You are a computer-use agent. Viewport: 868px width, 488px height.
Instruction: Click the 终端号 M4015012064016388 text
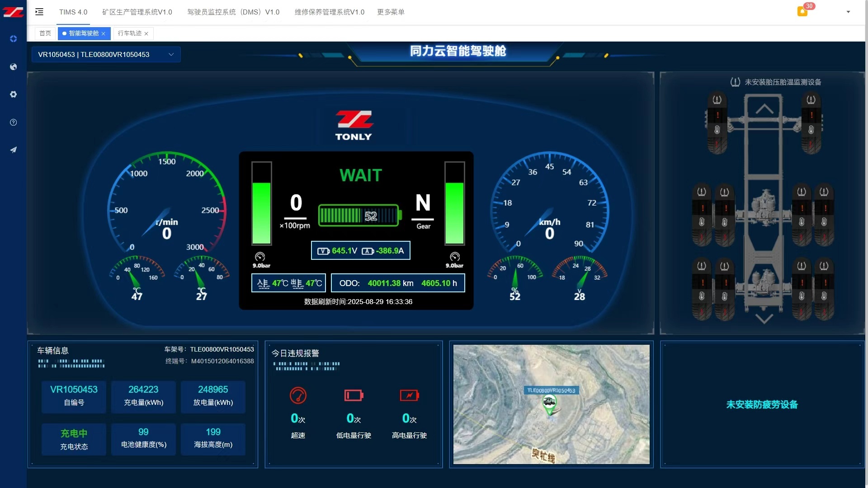210,361
